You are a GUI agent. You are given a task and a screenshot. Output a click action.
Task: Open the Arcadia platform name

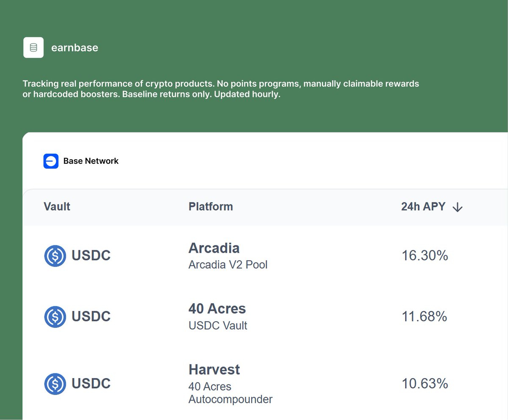coord(214,248)
